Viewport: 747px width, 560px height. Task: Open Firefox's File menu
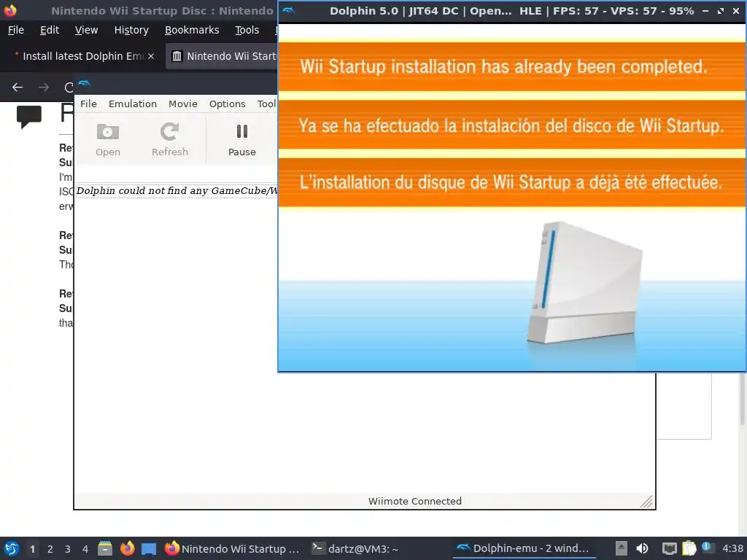click(x=16, y=30)
